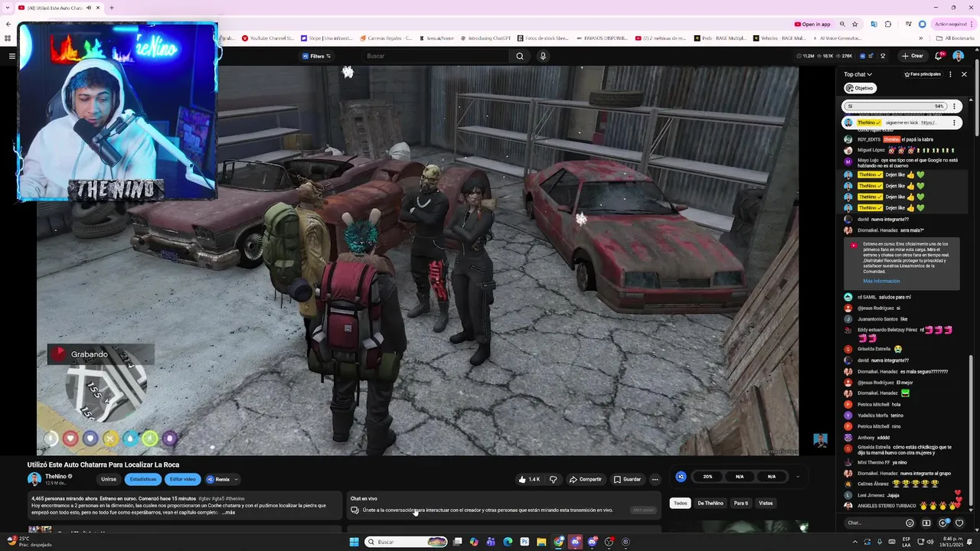Click the Unirse membership button
The height and width of the screenshot is (551, 980).
109,479
